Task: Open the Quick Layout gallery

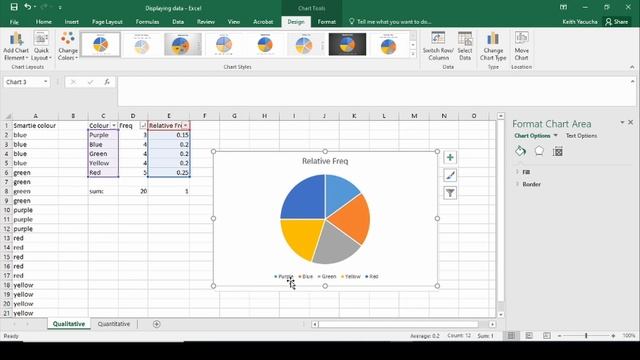Action: tap(41, 46)
